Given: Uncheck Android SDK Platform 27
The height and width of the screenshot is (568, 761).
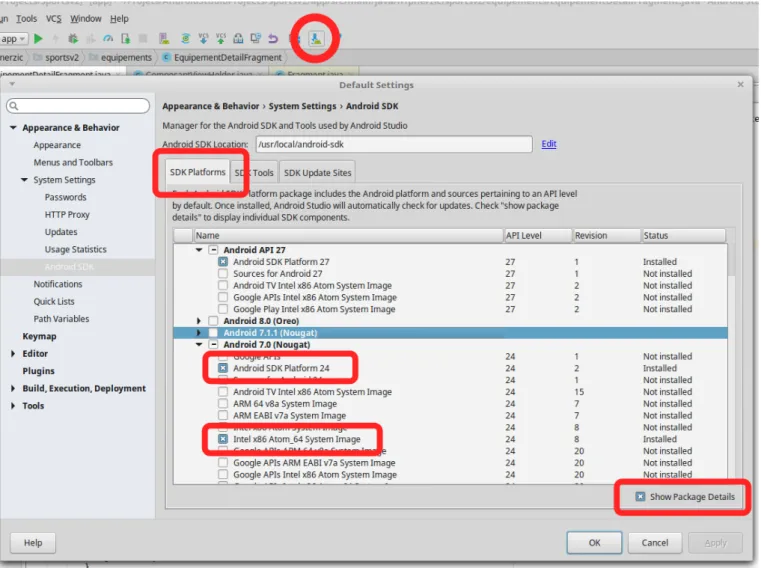Looking at the screenshot, I should (223, 262).
